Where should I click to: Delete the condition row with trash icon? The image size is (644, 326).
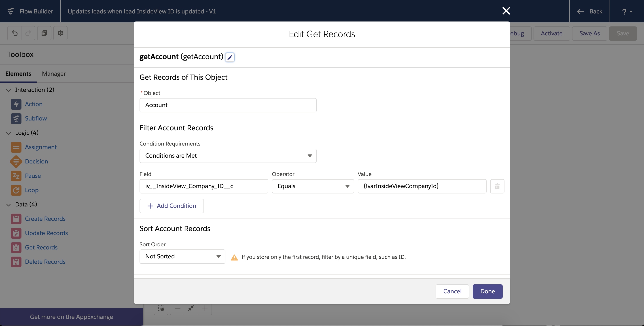(x=497, y=186)
